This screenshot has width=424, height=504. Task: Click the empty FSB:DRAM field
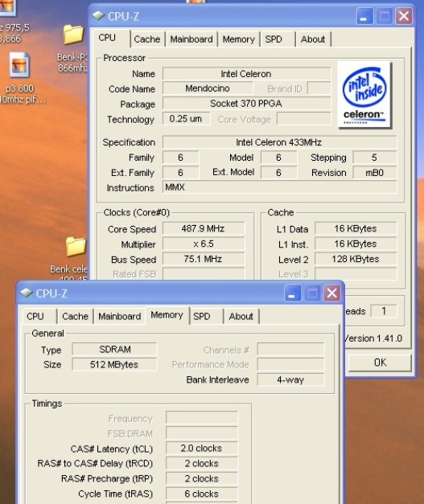(202, 433)
